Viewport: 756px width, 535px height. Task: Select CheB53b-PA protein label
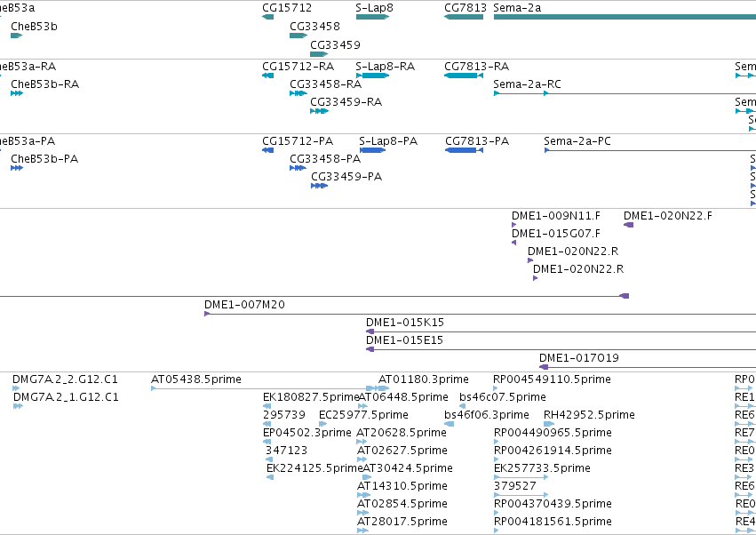point(44,159)
